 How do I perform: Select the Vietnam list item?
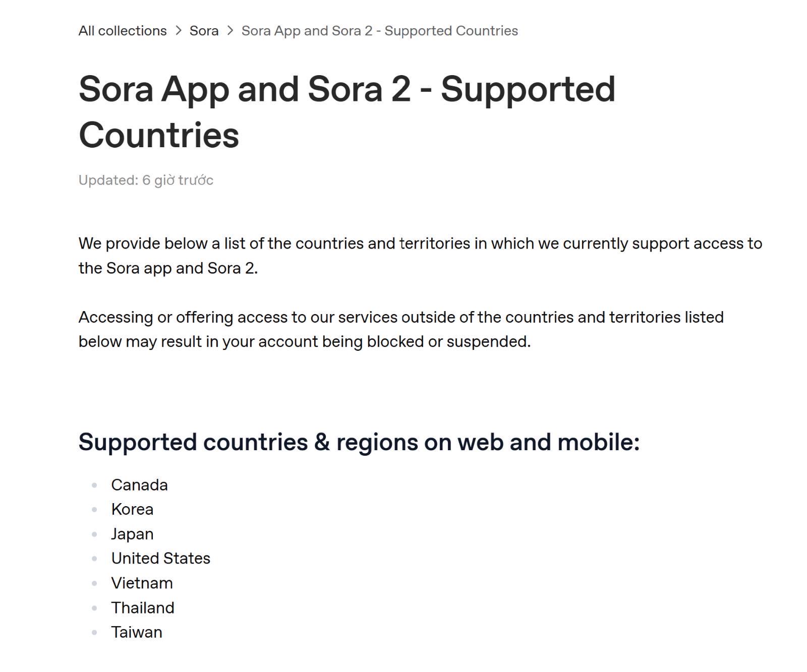click(142, 583)
